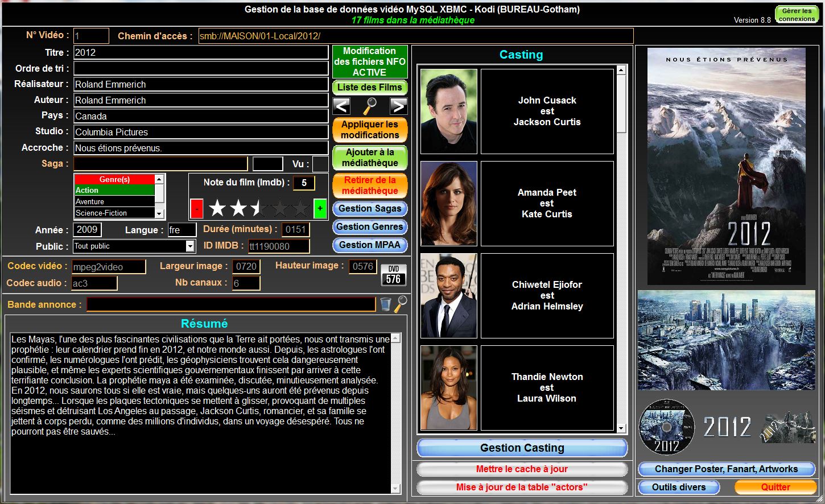Delete trailer with trash can icon
Viewport: 825px width, 504px height.
tap(386, 304)
